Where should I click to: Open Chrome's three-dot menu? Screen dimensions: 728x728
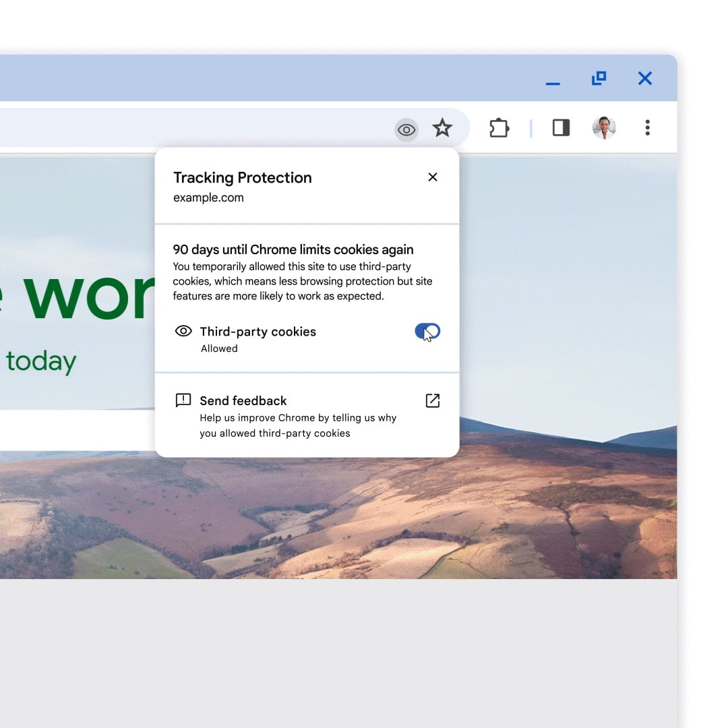647,127
